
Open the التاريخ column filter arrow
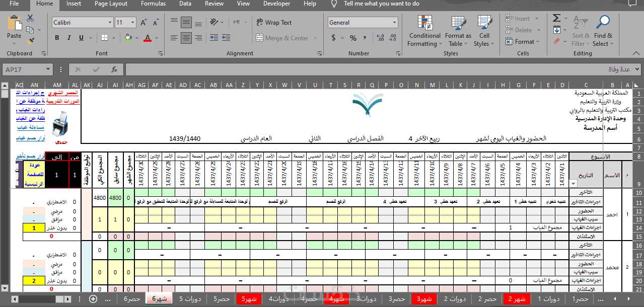(x=574, y=184)
